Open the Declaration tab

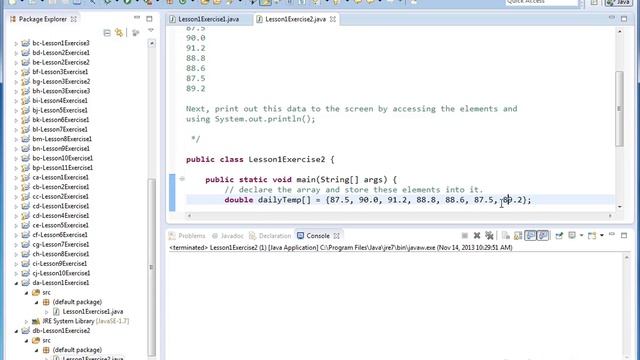click(270, 236)
